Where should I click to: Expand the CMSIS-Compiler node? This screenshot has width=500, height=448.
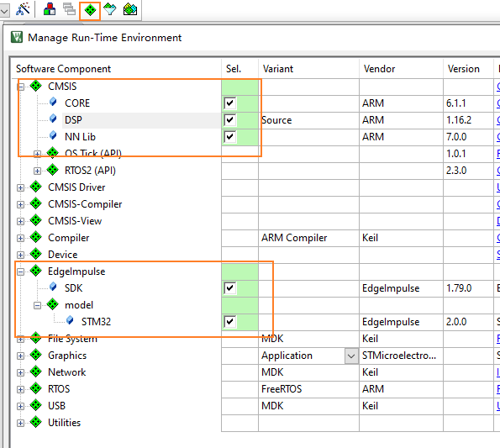coord(21,205)
